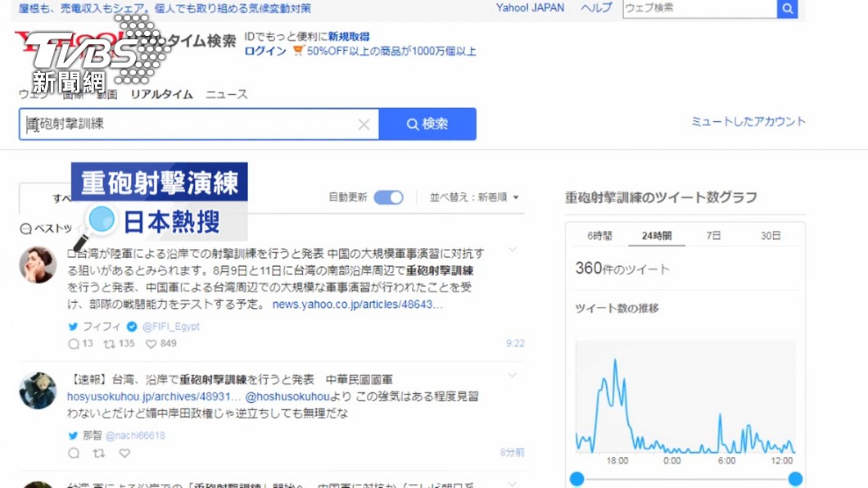This screenshot has height=488, width=868.
Task: Switch to the ニュース tab
Action: click(x=226, y=95)
